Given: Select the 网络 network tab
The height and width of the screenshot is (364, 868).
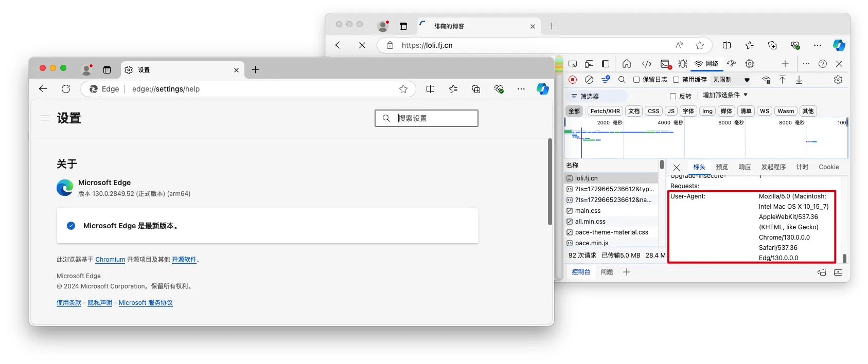Looking at the screenshot, I should [706, 64].
